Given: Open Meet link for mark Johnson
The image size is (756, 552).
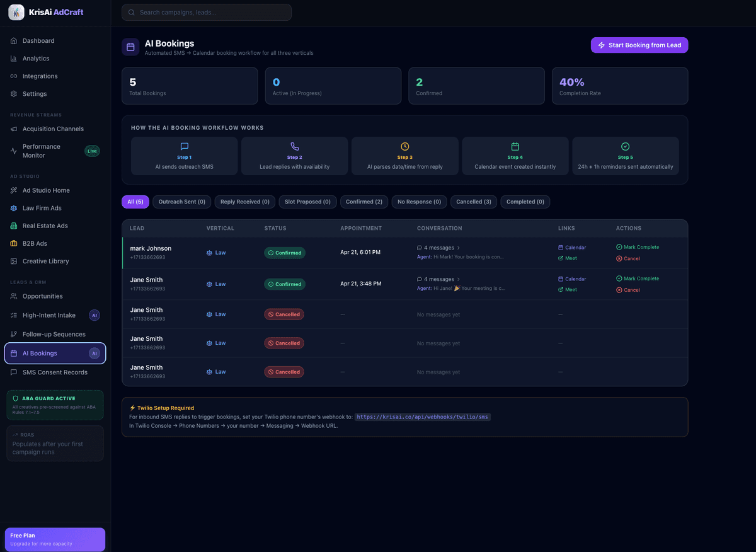Looking at the screenshot, I should 568,258.
